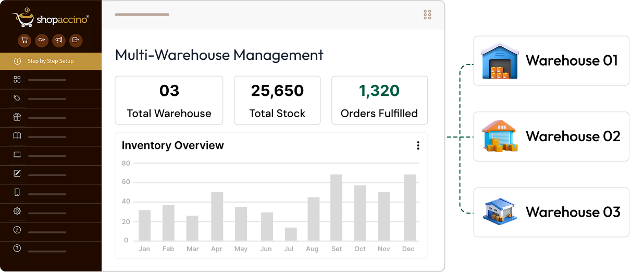Click the info circle sidebar icon

pyautogui.click(x=17, y=230)
